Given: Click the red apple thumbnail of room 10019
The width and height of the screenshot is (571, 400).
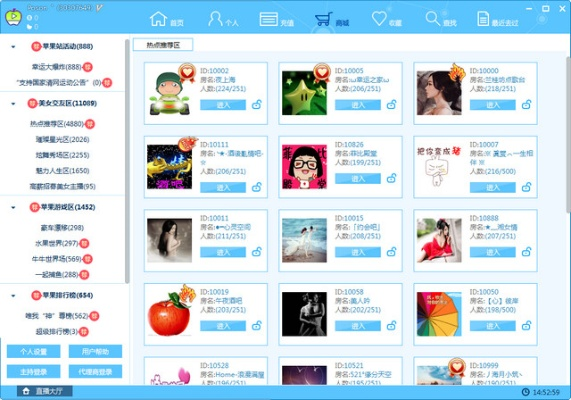Looking at the screenshot, I should 169,314.
